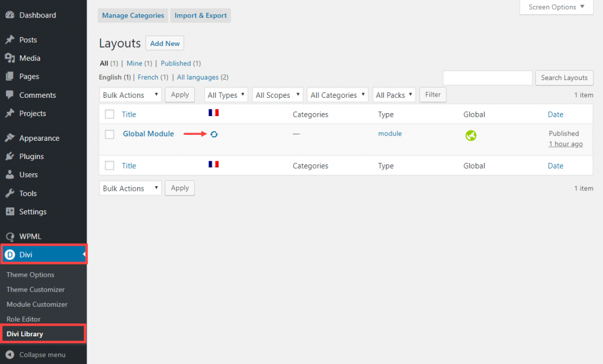Click the Comments speech bubble icon
The image size is (603, 364).
click(10, 95)
